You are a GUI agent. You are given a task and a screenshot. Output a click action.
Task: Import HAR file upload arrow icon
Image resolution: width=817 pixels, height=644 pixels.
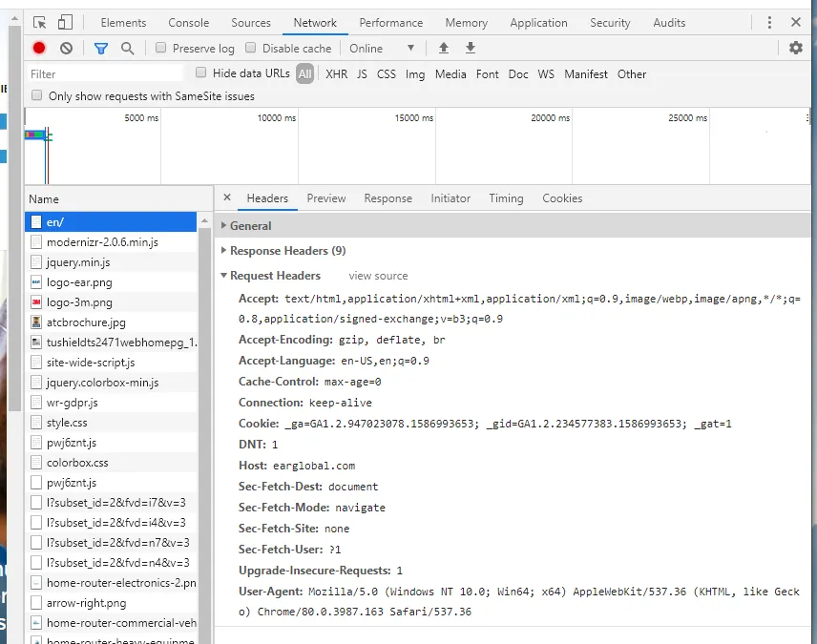[444, 48]
